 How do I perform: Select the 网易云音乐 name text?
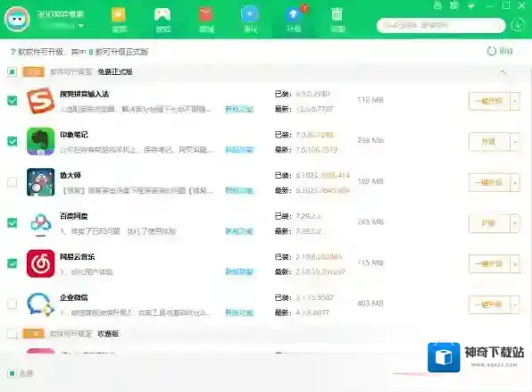[78, 257]
